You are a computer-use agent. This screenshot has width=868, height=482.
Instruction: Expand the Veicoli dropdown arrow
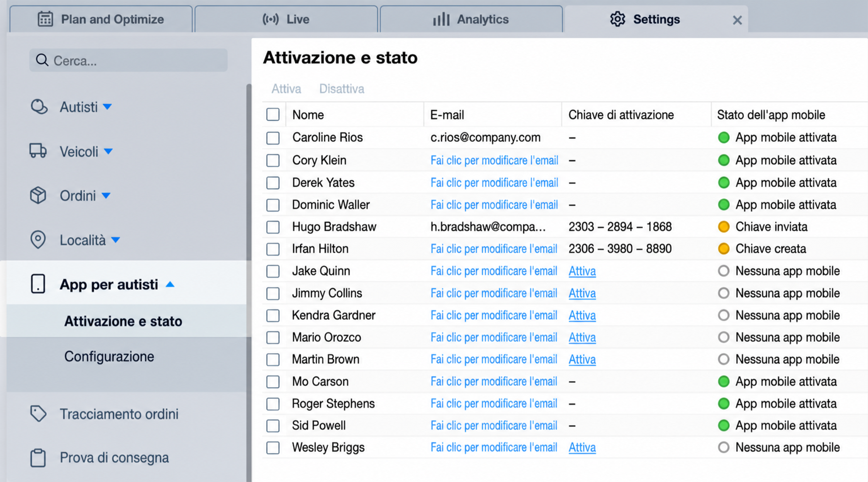[x=108, y=151]
